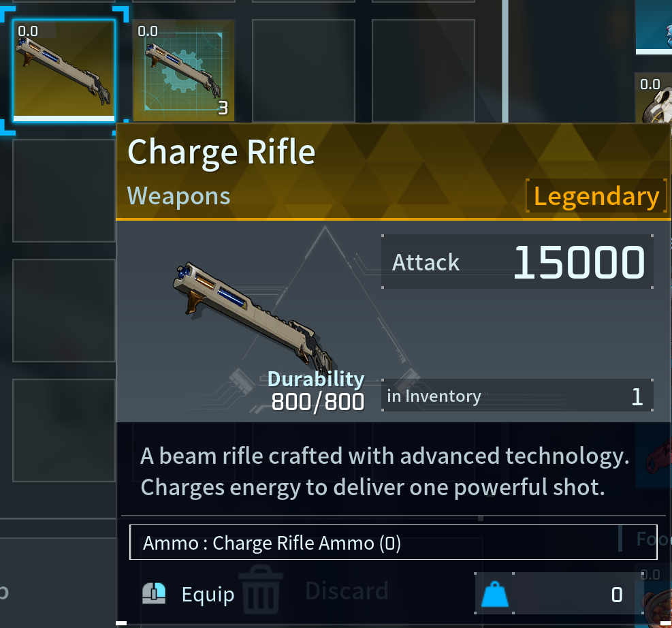This screenshot has width=672, height=628.
Task: Click the Equip label
Action: pyautogui.click(x=208, y=595)
